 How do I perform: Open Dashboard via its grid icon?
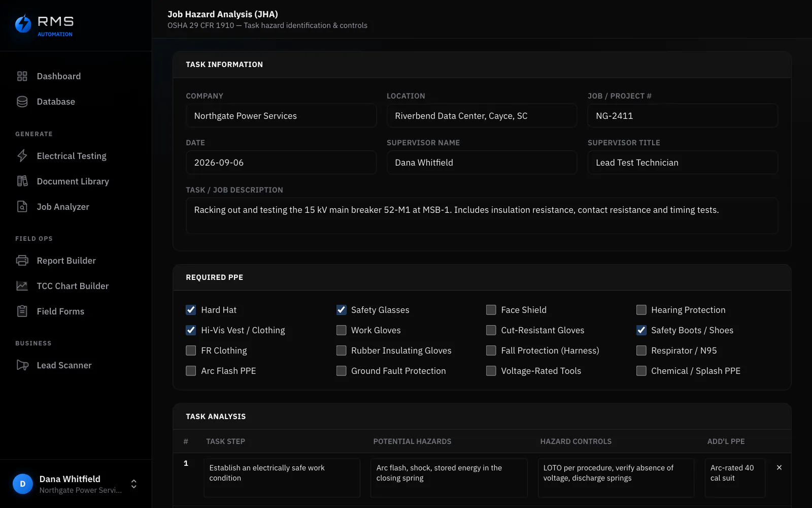click(x=22, y=76)
